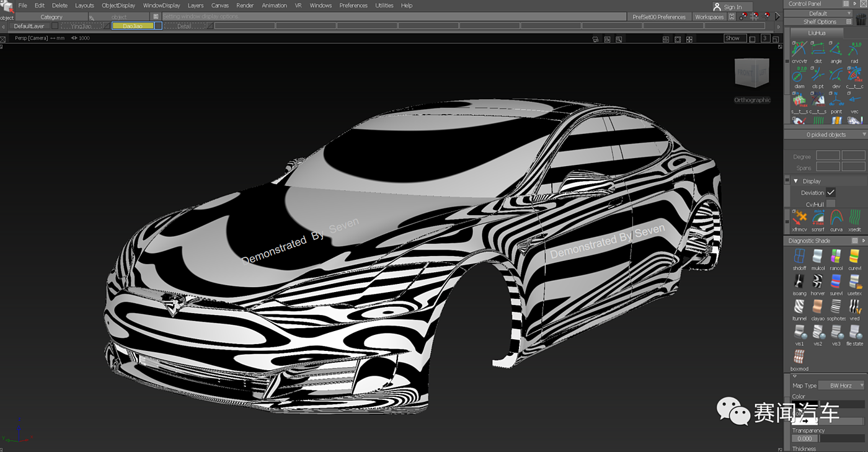Click the Sign In button
Screen dimensions: 868x452
732,7
